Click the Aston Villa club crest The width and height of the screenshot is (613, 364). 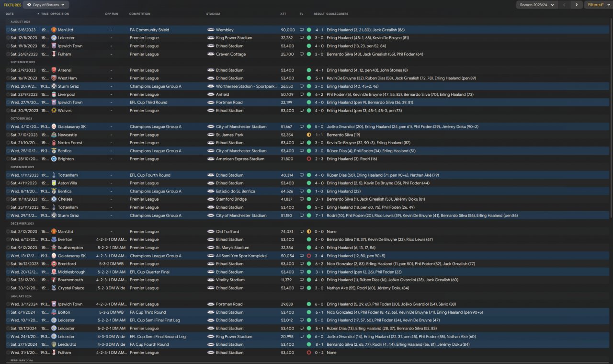pos(54,183)
